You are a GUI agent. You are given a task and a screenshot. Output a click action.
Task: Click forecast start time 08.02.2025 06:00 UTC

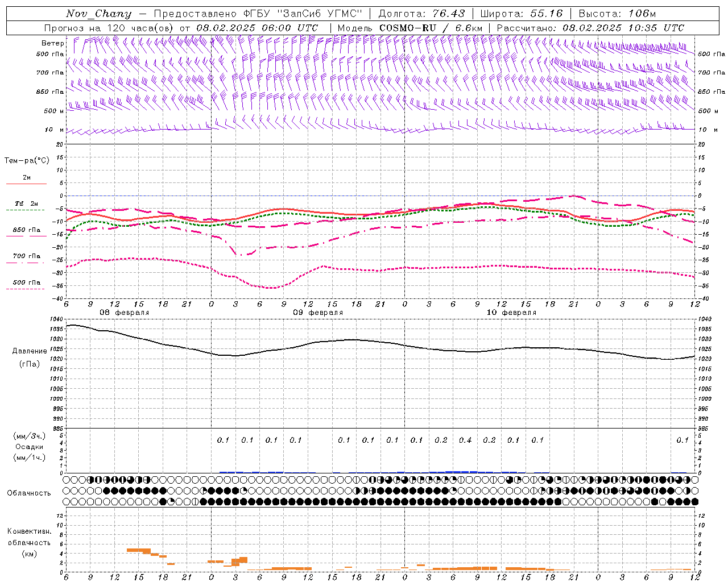(257, 28)
